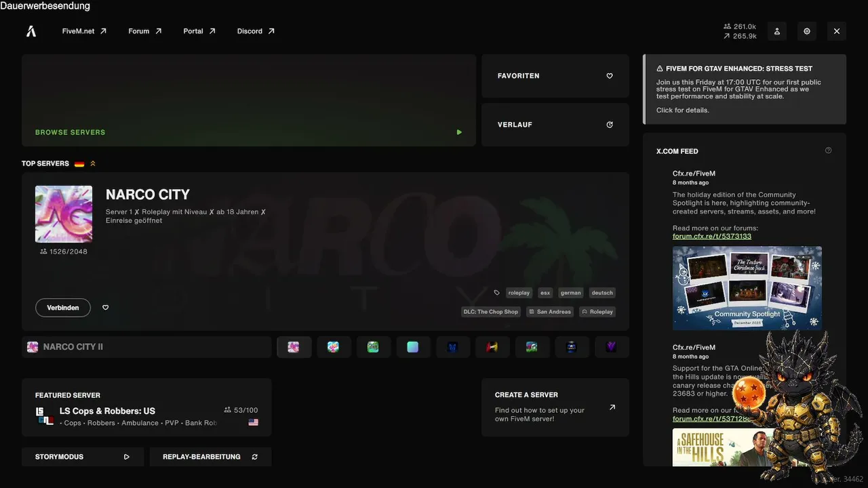Click the FiveM logo in the header
The height and width of the screenshot is (488, 868).
pos(31,31)
